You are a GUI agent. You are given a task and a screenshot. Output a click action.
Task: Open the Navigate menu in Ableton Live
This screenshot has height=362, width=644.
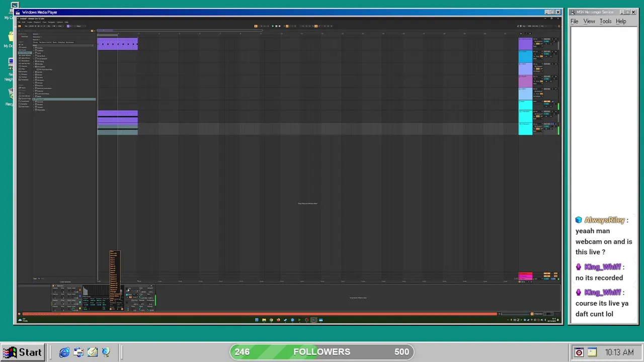(51, 22)
